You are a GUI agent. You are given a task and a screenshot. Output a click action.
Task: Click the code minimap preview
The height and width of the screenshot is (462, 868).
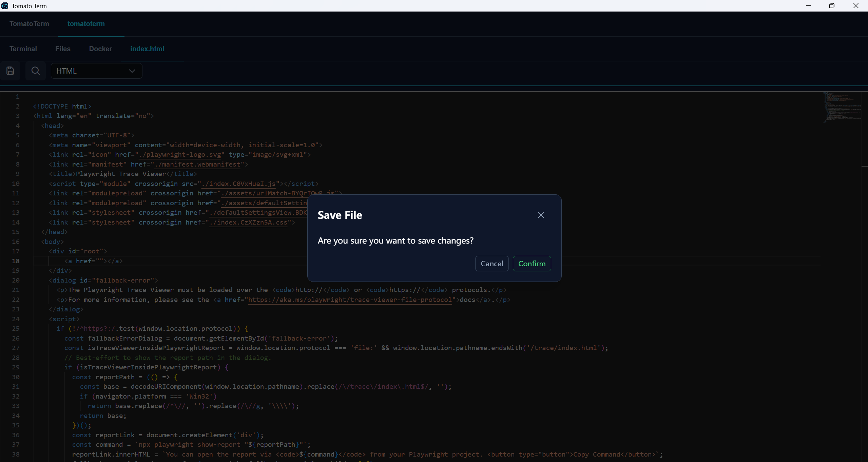(x=842, y=107)
